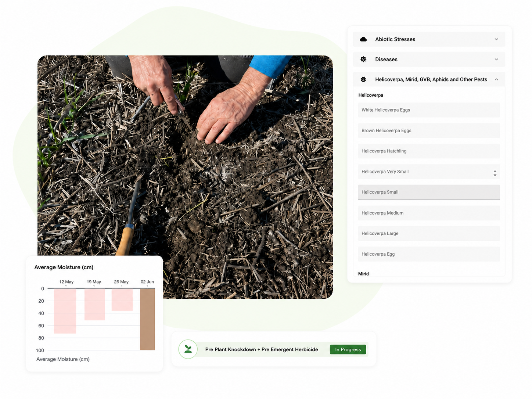Image resolution: width=532 pixels, height=399 pixels.
Task: Click the Diseases virus icon
Action: [363, 59]
